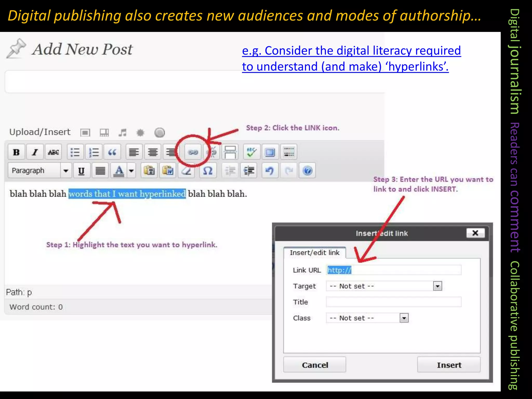Select the Insert/edit link tab
Image resolution: width=532 pixels, height=399 pixels.
coord(315,252)
